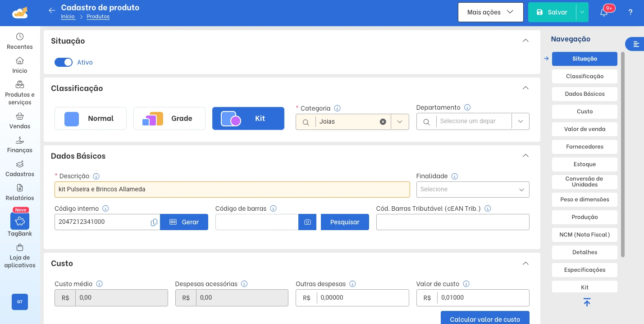Collapse the Classificação section
Image resolution: width=644 pixels, height=324 pixels.
[x=525, y=88]
